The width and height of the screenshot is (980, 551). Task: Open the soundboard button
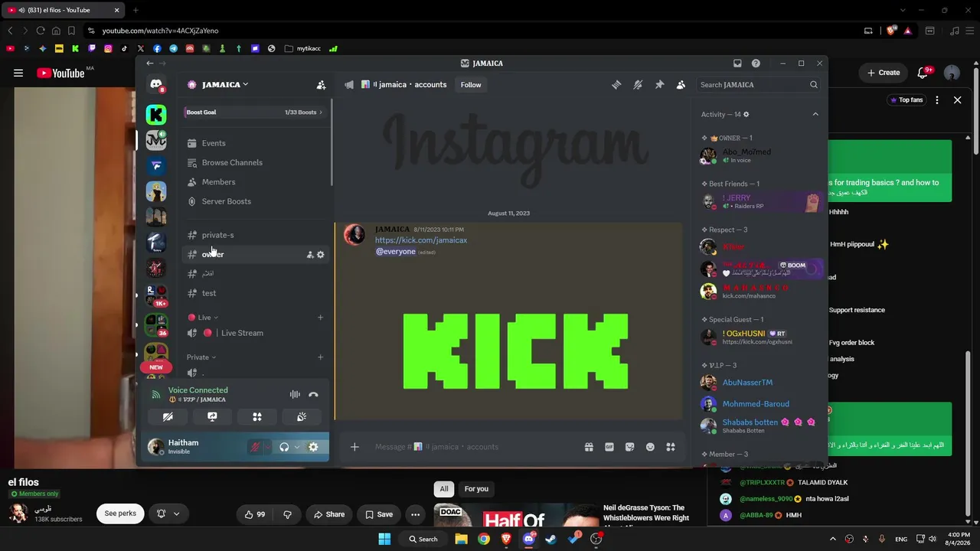click(302, 417)
